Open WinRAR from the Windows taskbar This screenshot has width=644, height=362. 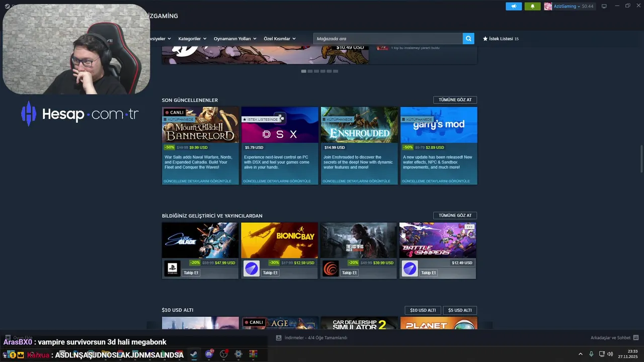253,354
